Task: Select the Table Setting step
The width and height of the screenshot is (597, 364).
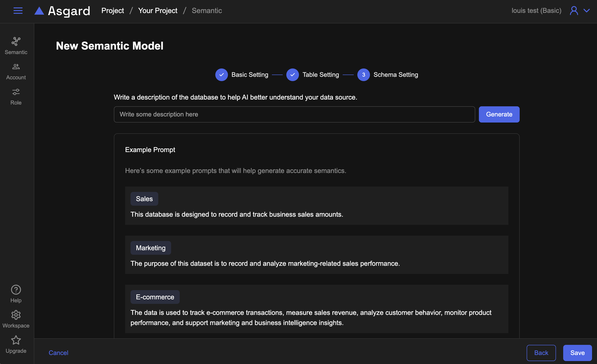Action: tap(292, 75)
